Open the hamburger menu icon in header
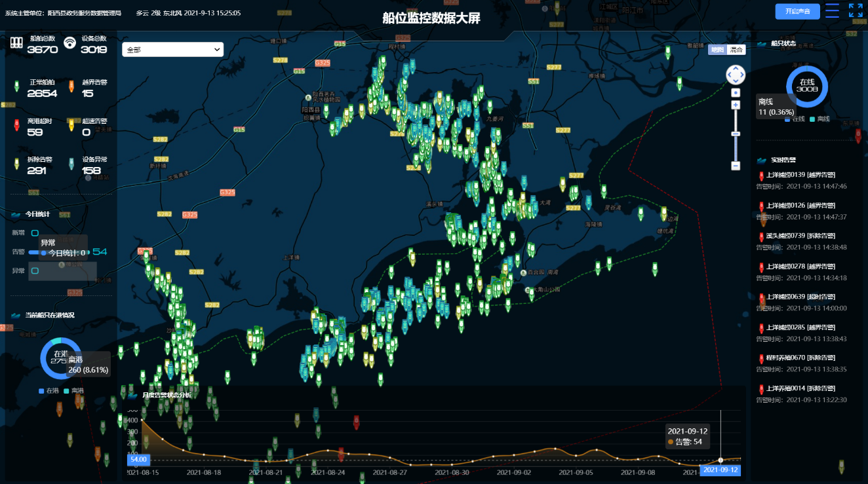This screenshot has width=868, height=484. pos(832,10)
